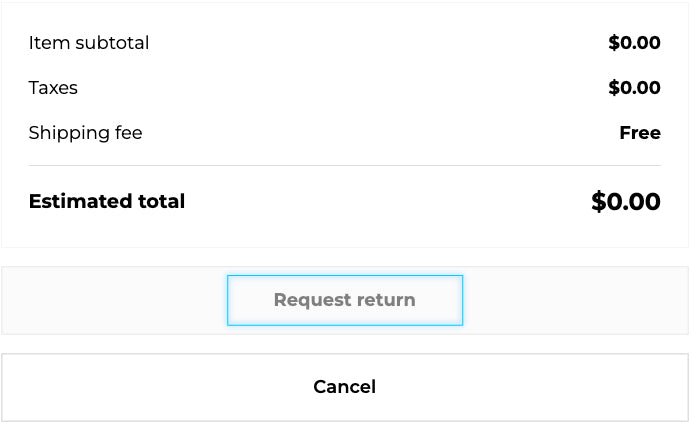
Task: Select the estimated total $0.00 amount
Action: pyautogui.click(x=626, y=202)
